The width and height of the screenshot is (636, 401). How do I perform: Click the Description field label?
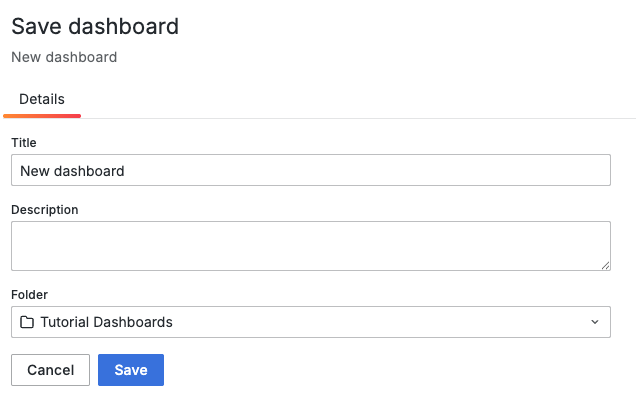click(x=45, y=210)
